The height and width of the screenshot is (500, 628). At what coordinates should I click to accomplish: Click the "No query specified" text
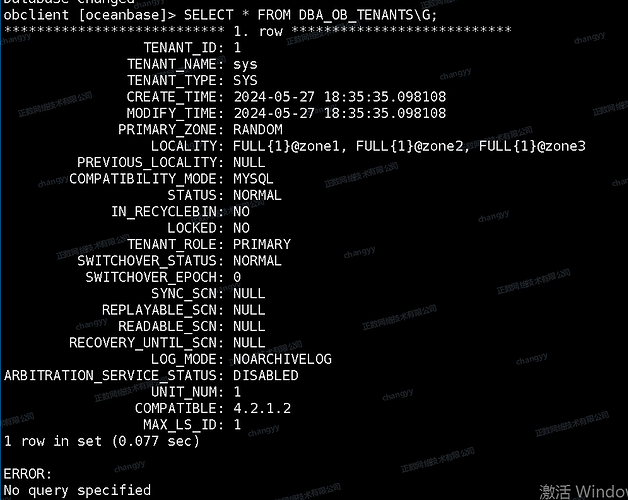77,490
